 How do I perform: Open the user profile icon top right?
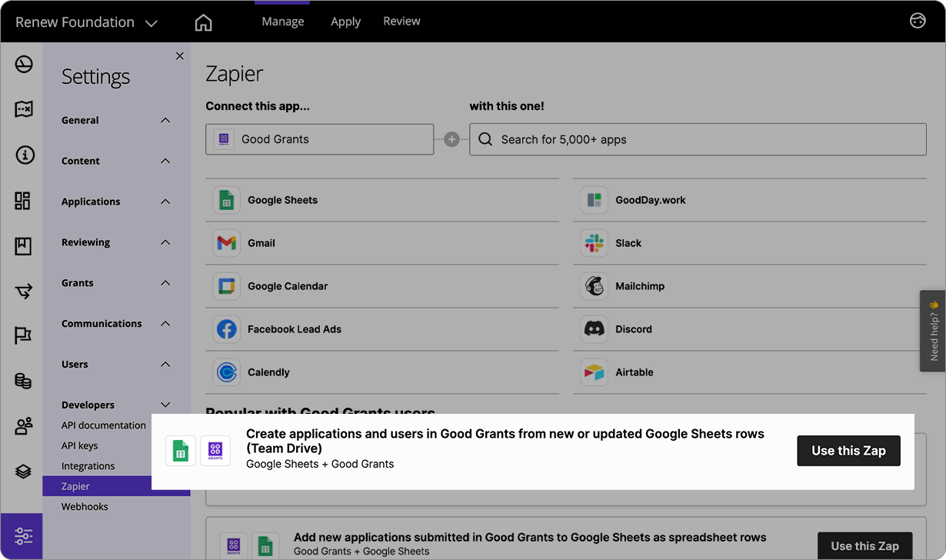918,21
